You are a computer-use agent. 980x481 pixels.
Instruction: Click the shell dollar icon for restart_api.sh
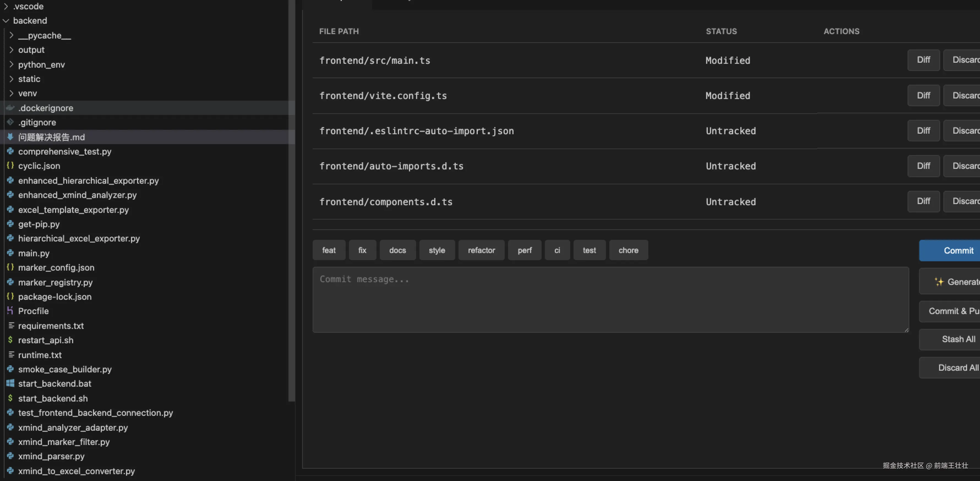tap(10, 340)
